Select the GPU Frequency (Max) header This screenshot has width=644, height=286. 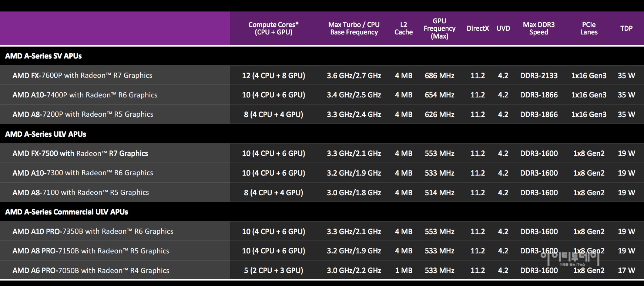439,29
